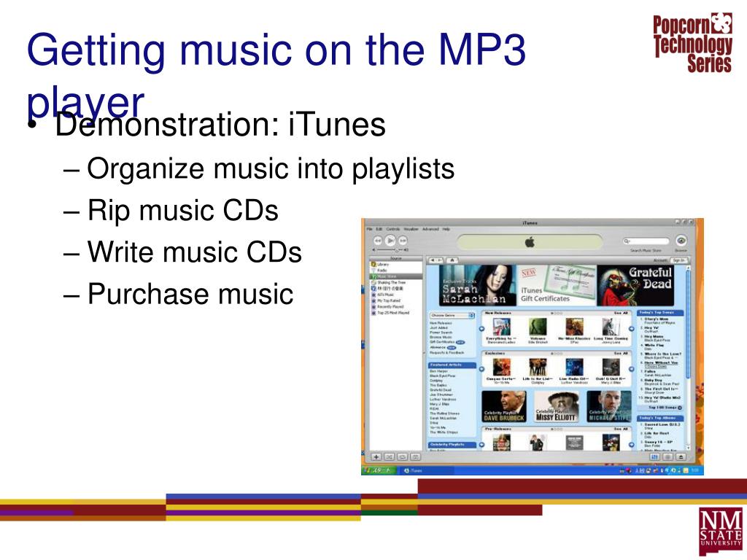
Task: Click See All for New Releases
Action: pyautogui.click(x=620, y=313)
